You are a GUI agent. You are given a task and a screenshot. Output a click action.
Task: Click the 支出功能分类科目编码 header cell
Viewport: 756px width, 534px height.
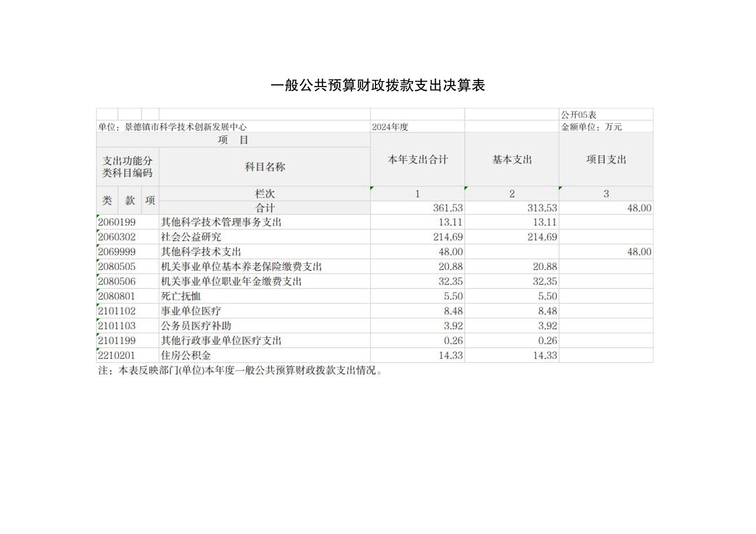[127, 167]
